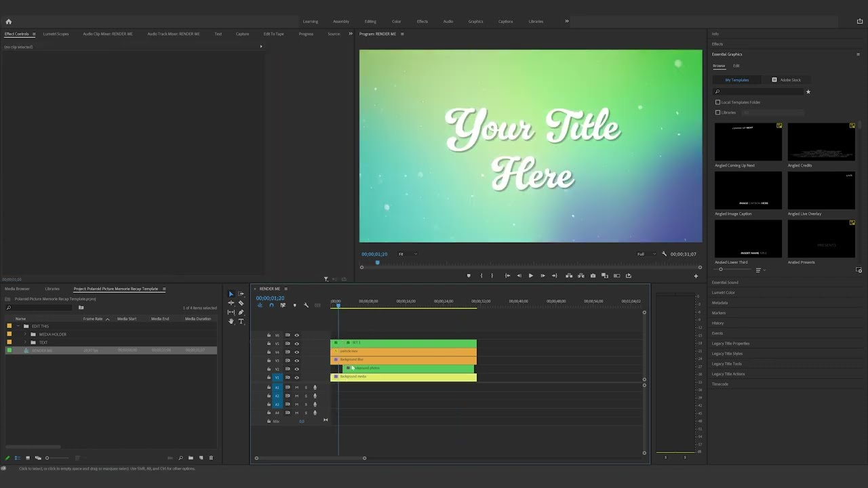Expand the Lumetri Color panel

pyautogui.click(x=724, y=293)
